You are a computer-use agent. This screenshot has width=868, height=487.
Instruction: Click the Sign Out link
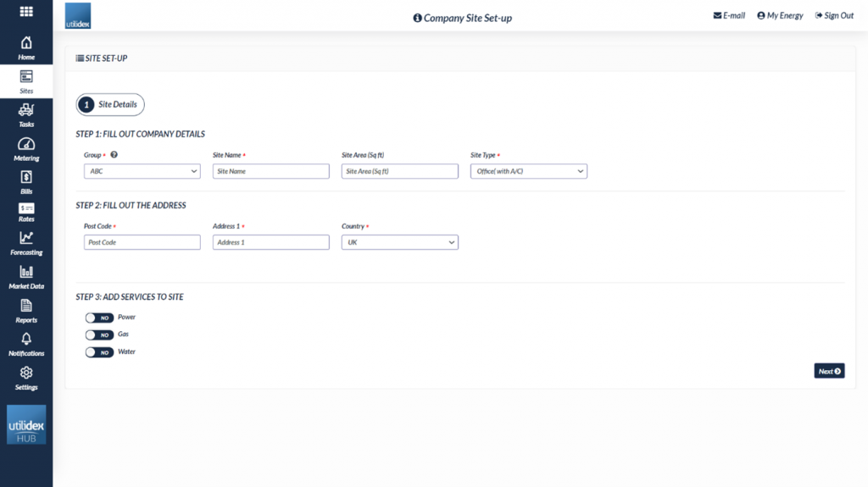pos(834,15)
